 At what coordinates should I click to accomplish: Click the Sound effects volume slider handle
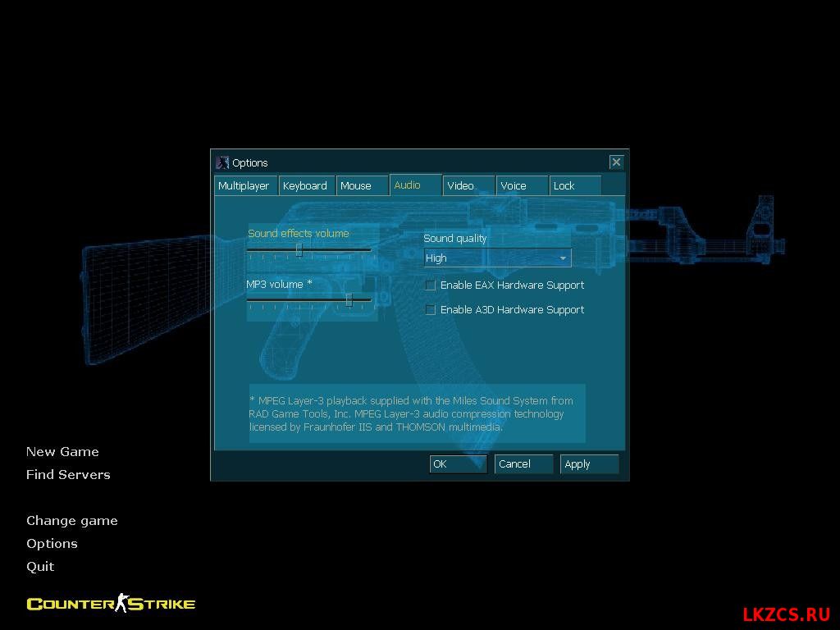pos(299,250)
